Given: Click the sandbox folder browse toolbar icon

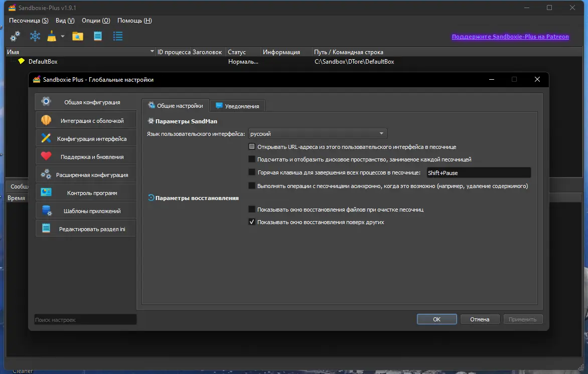Looking at the screenshot, I should click(x=78, y=37).
